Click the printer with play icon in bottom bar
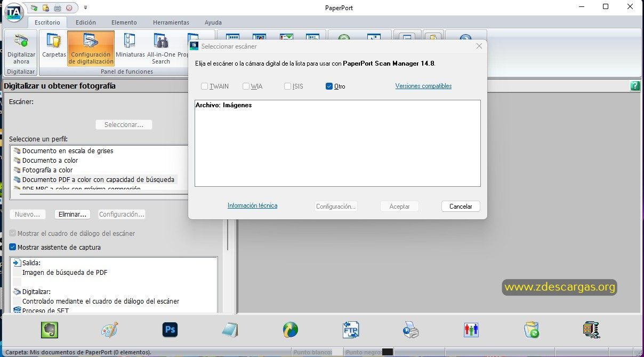 pos(410,330)
